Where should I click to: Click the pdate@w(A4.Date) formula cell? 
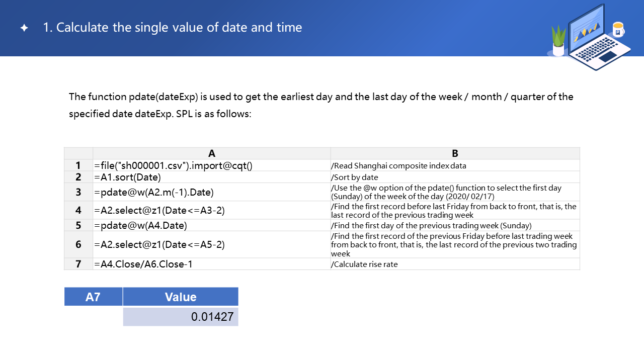pyautogui.click(x=140, y=225)
